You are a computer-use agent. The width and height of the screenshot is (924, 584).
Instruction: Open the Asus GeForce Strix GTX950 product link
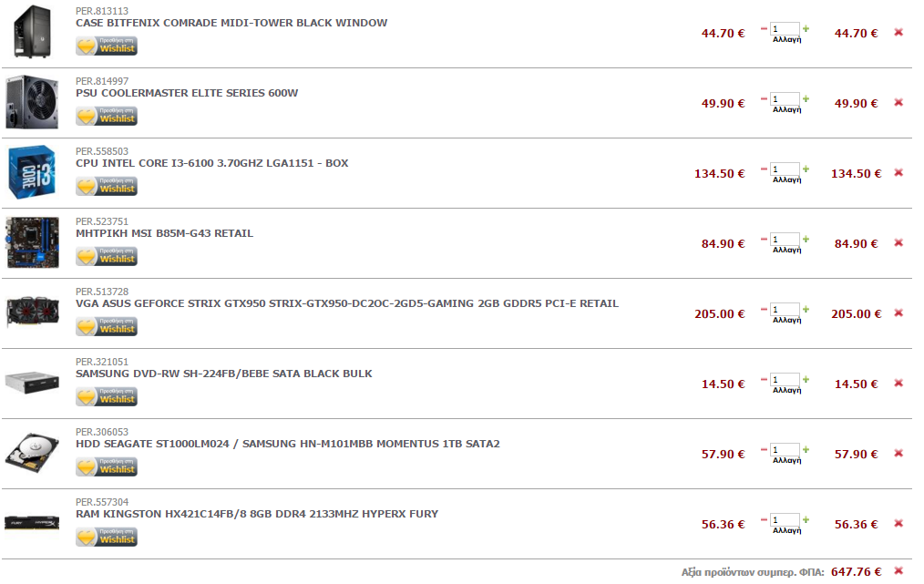[x=347, y=303]
